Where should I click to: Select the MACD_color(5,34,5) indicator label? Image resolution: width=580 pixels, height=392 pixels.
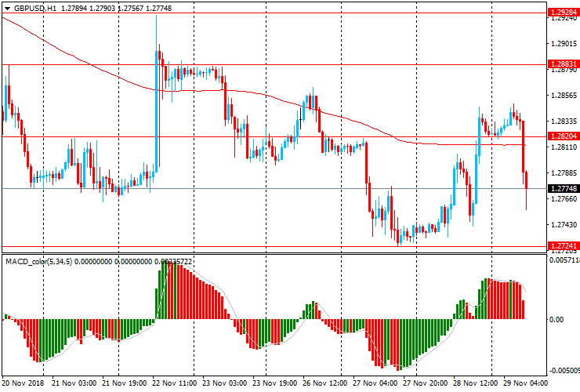click(39, 262)
